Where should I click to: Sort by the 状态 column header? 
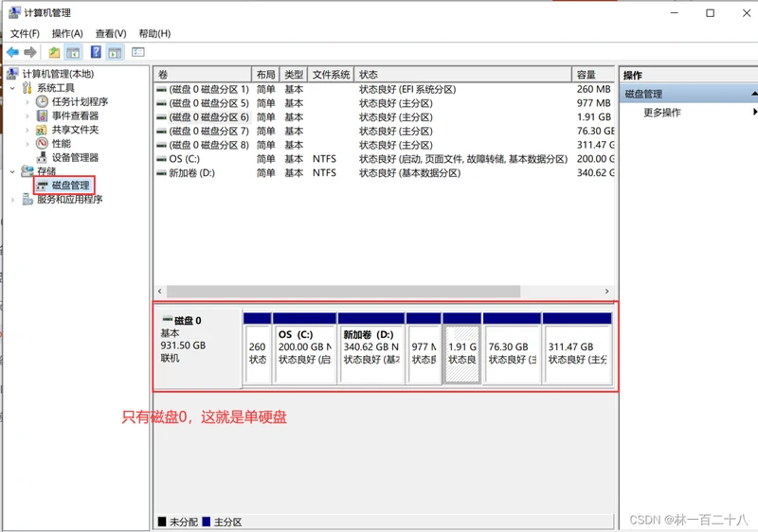coord(463,75)
